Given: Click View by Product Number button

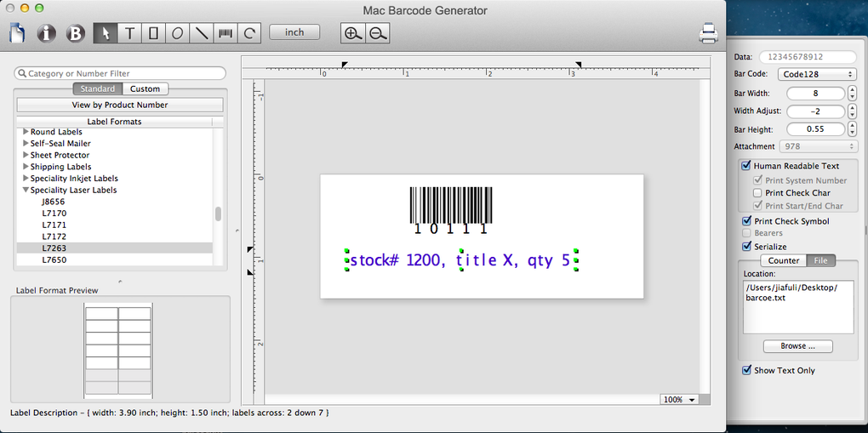Looking at the screenshot, I should pyautogui.click(x=120, y=105).
